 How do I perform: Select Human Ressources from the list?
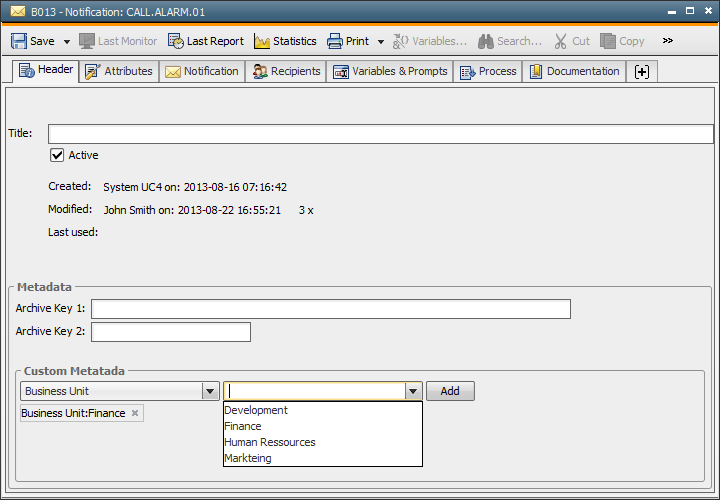coord(270,442)
